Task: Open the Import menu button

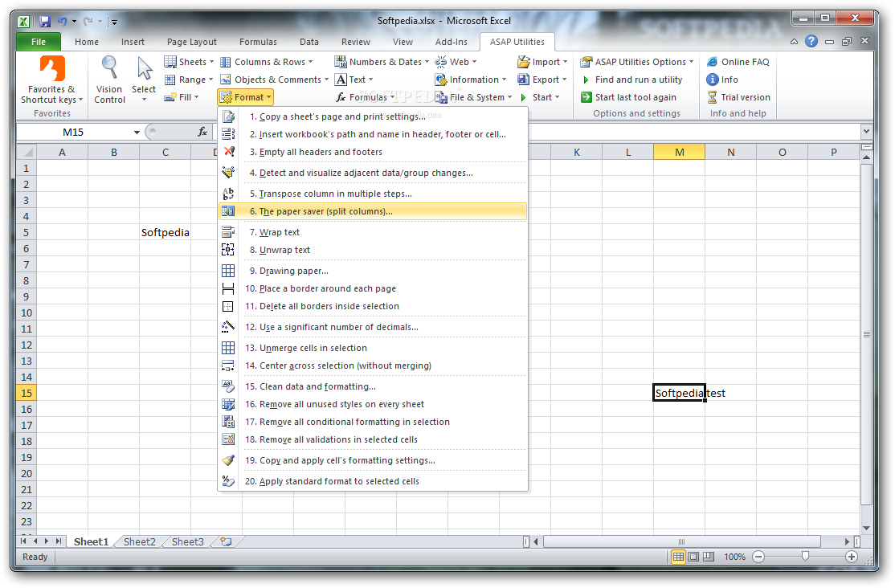Action: (x=542, y=62)
